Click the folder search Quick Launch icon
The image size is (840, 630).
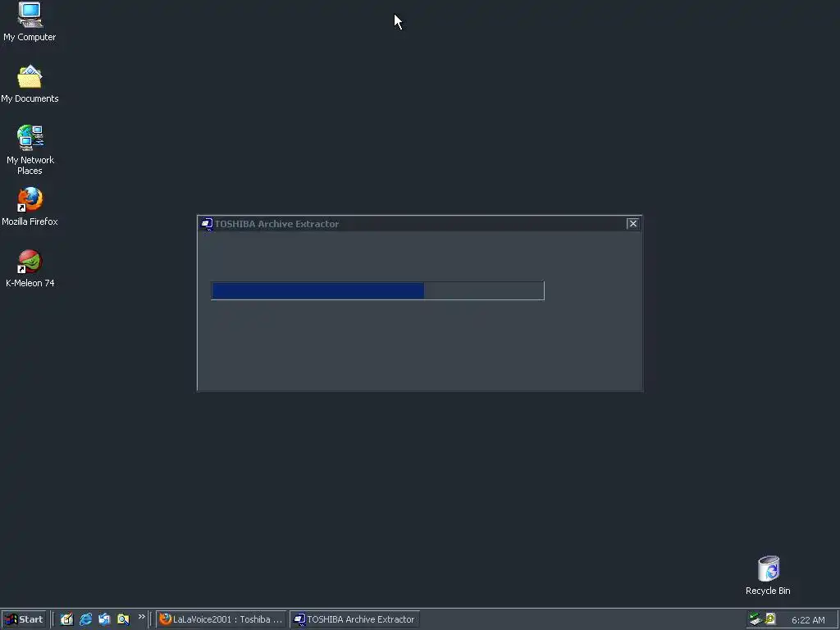[x=123, y=619]
